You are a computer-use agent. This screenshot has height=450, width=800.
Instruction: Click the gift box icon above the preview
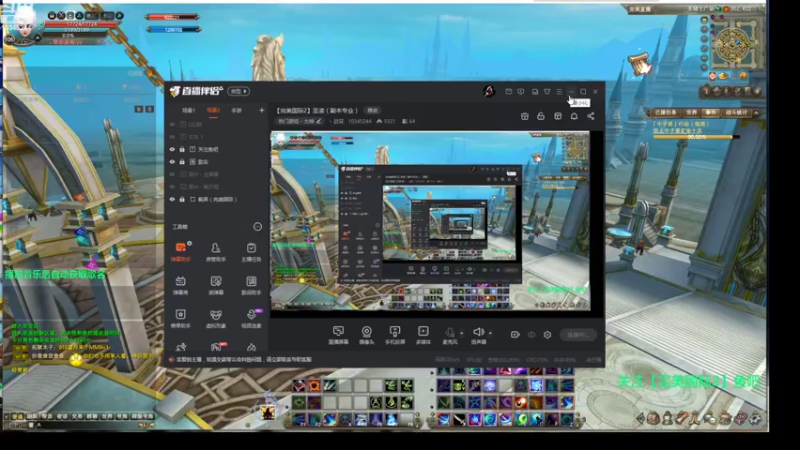click(524, 116)
